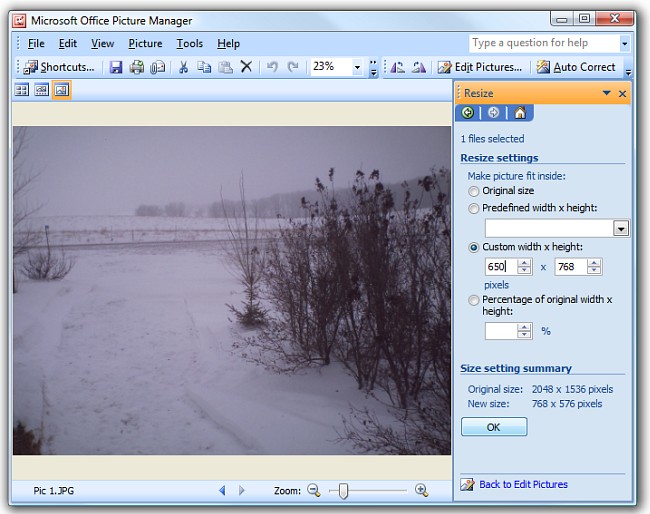
Task: Increase the custom height value
Action: point(594,263)
